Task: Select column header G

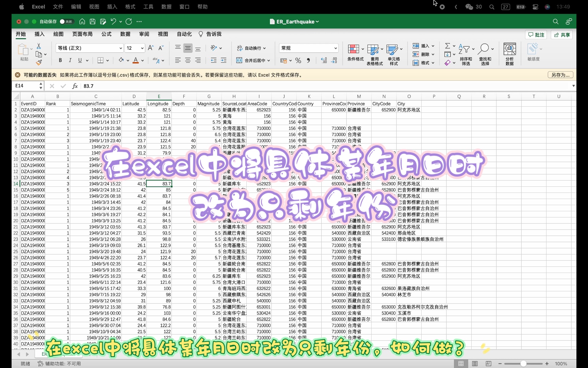Action: tap(209, 96)
